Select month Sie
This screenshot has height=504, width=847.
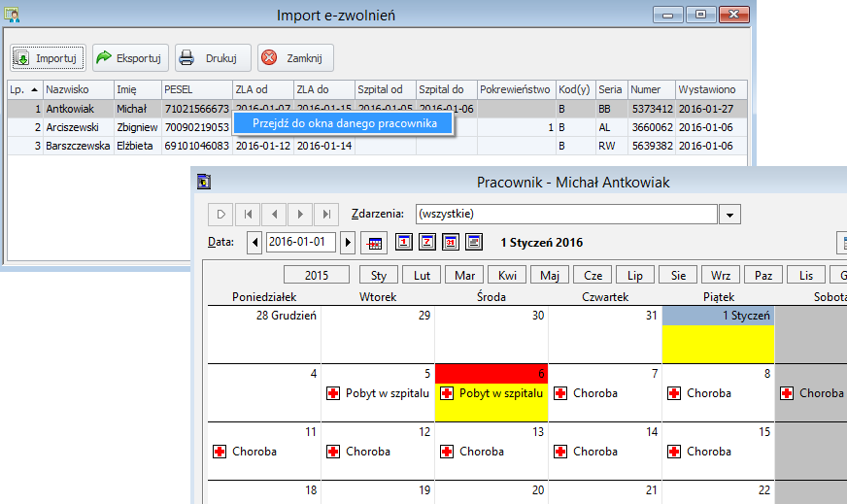coord(678,275)
